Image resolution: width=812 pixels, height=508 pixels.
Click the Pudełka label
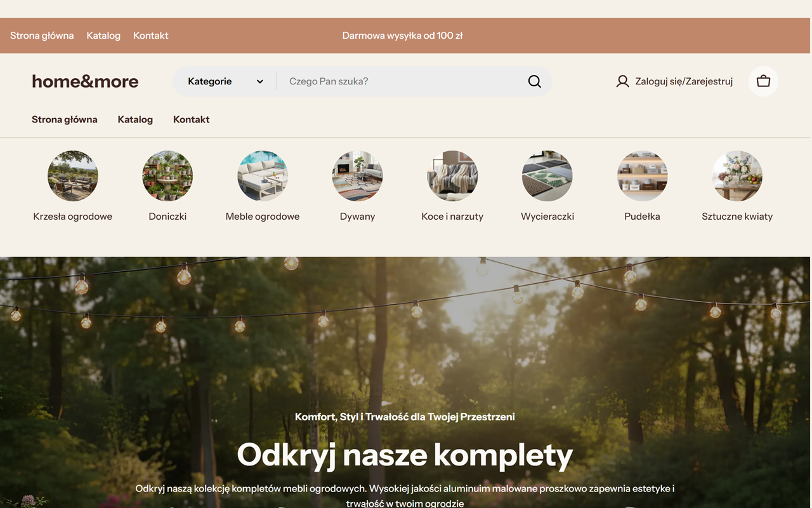[642, 217]
